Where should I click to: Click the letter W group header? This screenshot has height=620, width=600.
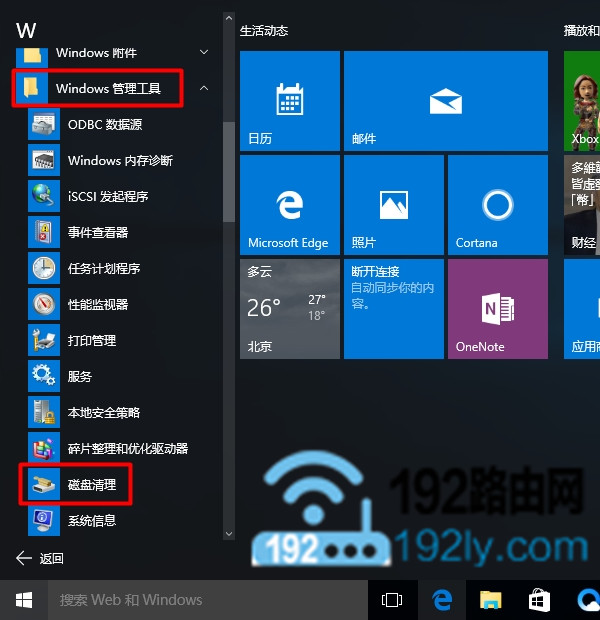click(26, 30)
